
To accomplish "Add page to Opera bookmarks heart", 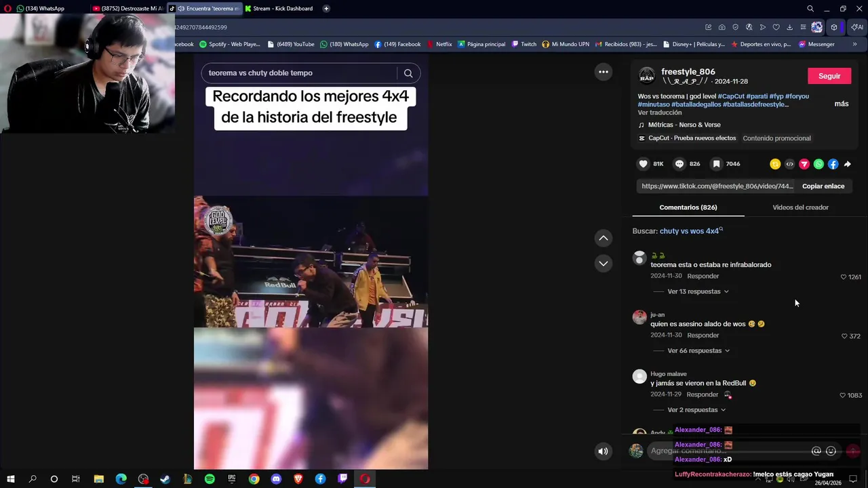I will (x=776, y=27).
